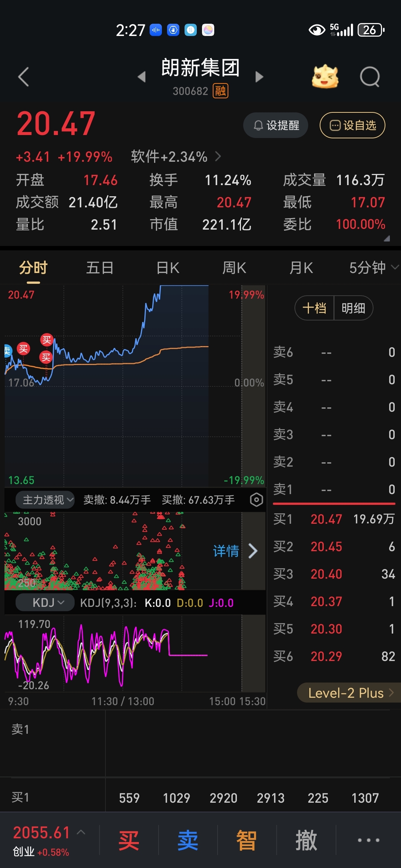This screenshot has width=401, height=868.
Task: Tap the 市值 221.1亿 value
Action: point(227,224)
